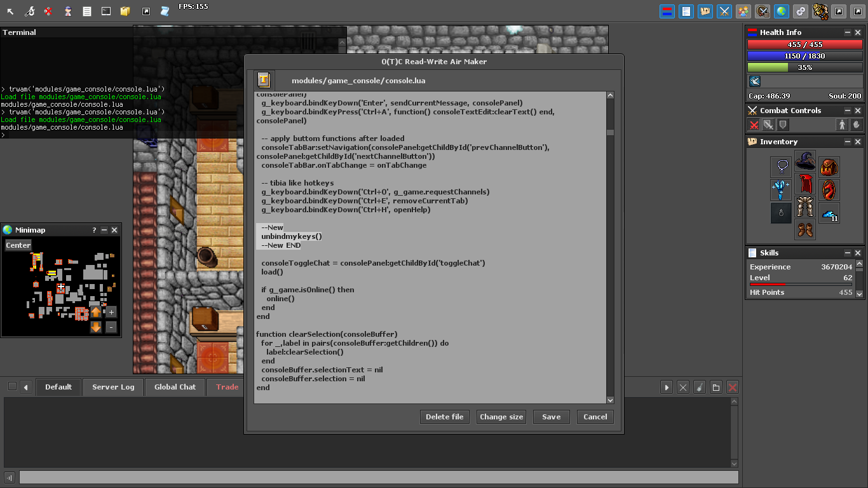Open the backpack in inventory
Image resolution: width=868 pixels, height=488 pixels.
click(829, 167)
